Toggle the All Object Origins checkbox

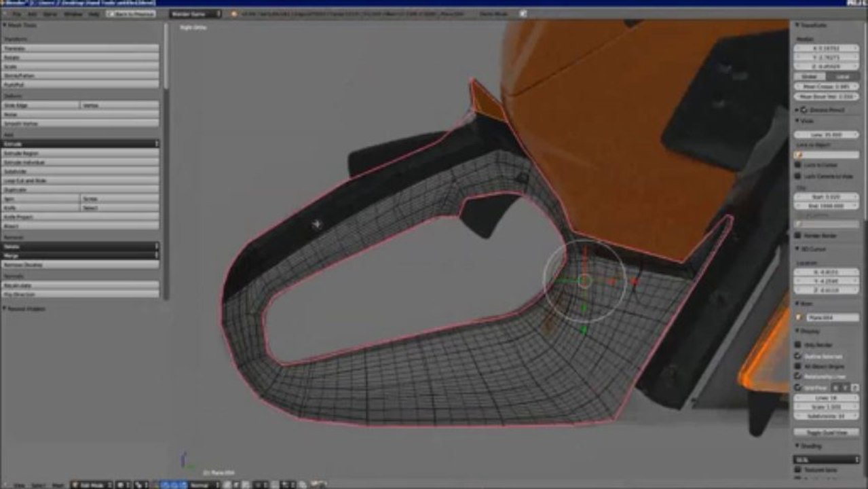(799, 366)
